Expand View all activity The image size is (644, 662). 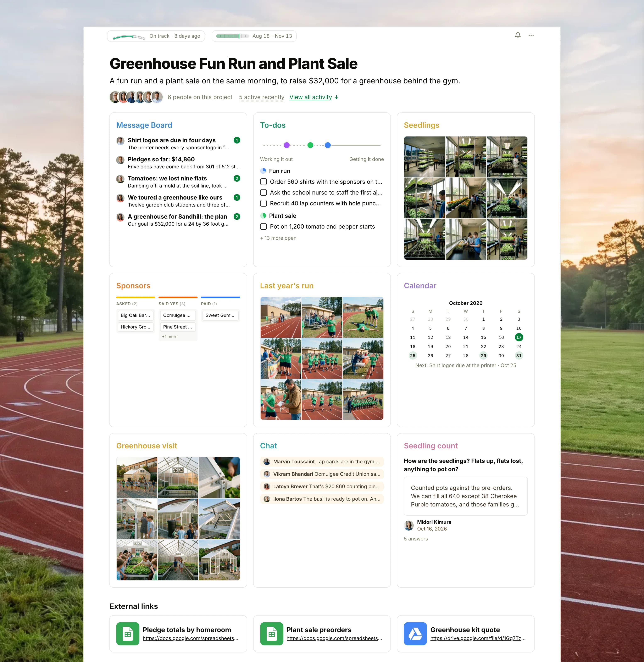click(314, 97)
